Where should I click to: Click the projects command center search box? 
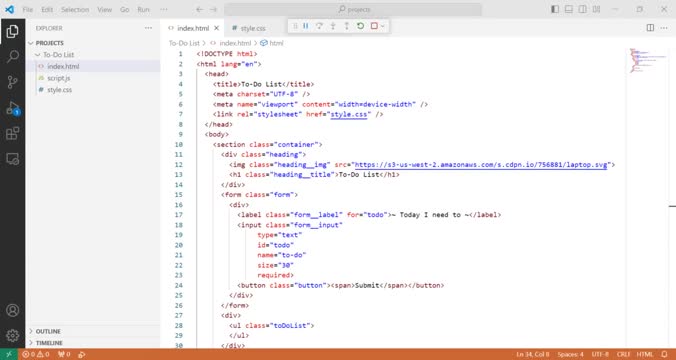[x=353, y=9]
